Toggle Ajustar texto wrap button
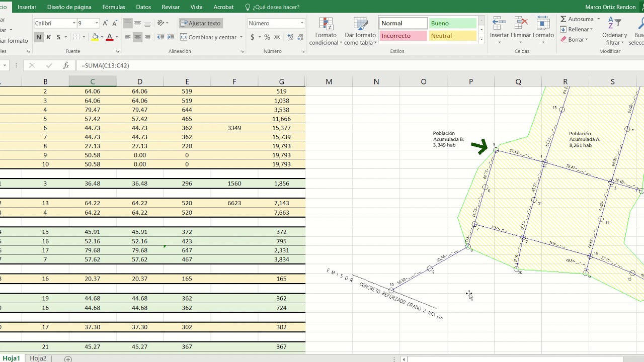This screenshot has height=362, width=644. tap(200, 23)
